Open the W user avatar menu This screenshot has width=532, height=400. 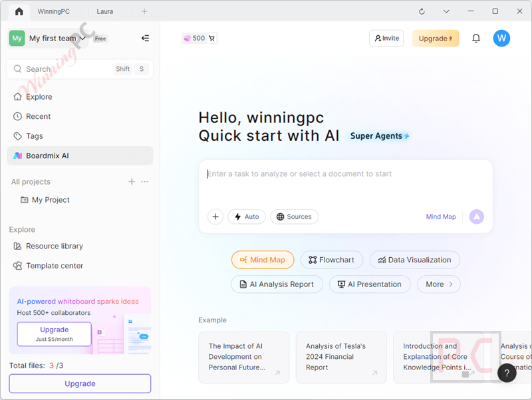tap(501, 39)
